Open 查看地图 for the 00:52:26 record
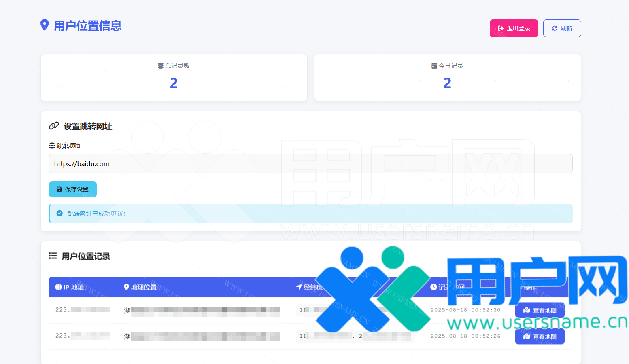 point(540,336)
